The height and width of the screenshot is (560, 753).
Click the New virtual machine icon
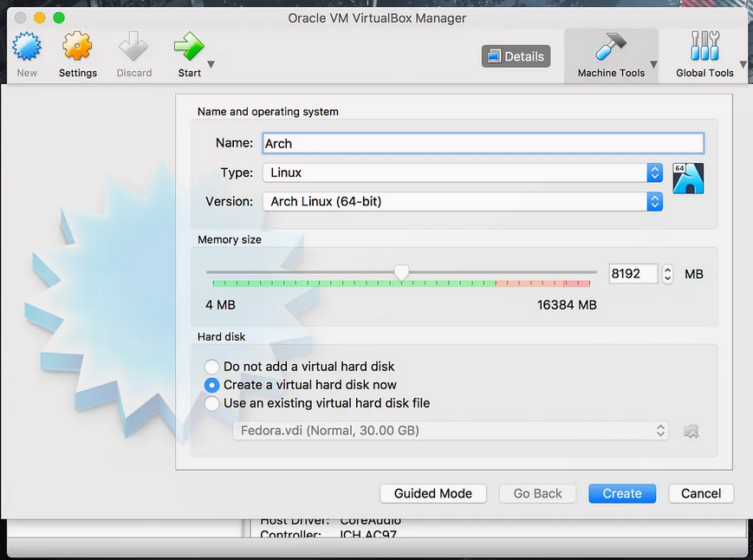27,47
